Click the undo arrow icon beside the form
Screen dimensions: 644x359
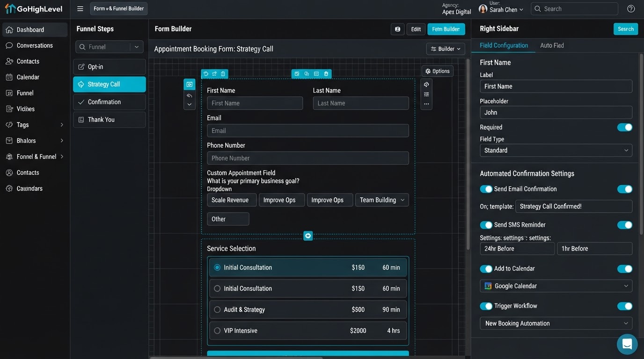(190, 96)
